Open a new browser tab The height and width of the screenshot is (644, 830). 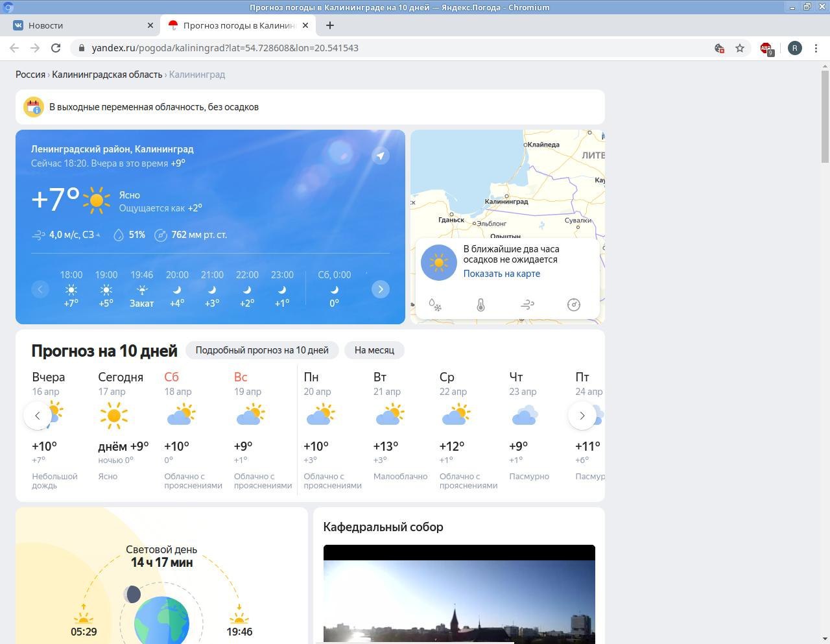coord(330,25)
